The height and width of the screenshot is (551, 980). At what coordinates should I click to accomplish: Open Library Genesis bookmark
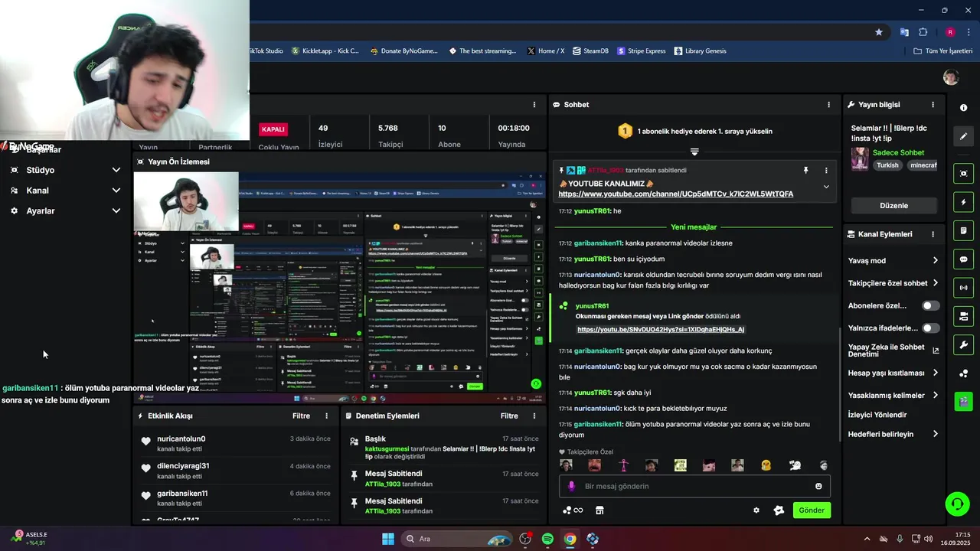pyautogui.click(x=700, y=51)
